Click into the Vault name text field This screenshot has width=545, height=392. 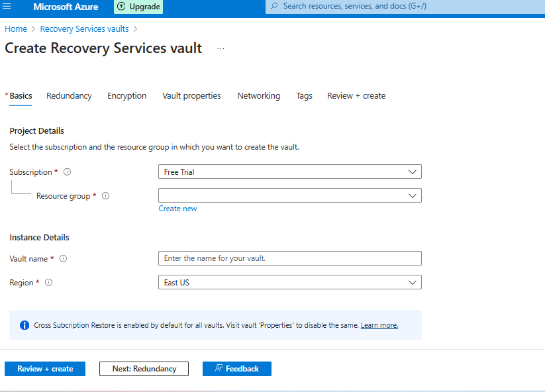point(289,258)
